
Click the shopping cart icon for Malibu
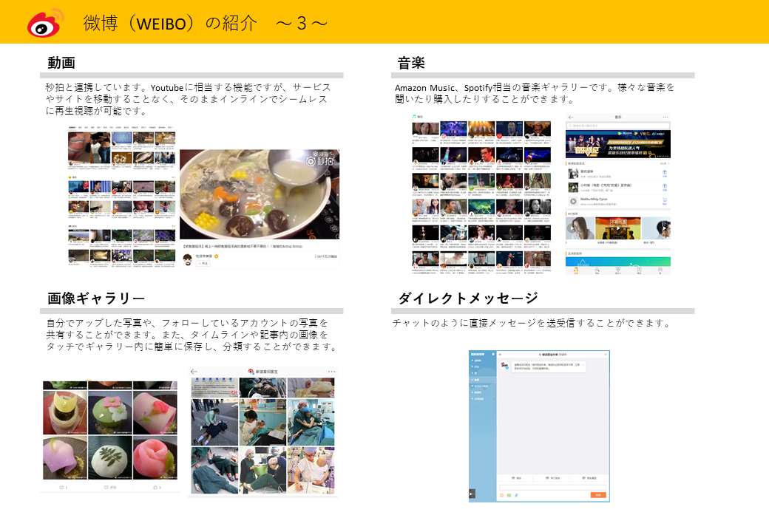point(664,201)
